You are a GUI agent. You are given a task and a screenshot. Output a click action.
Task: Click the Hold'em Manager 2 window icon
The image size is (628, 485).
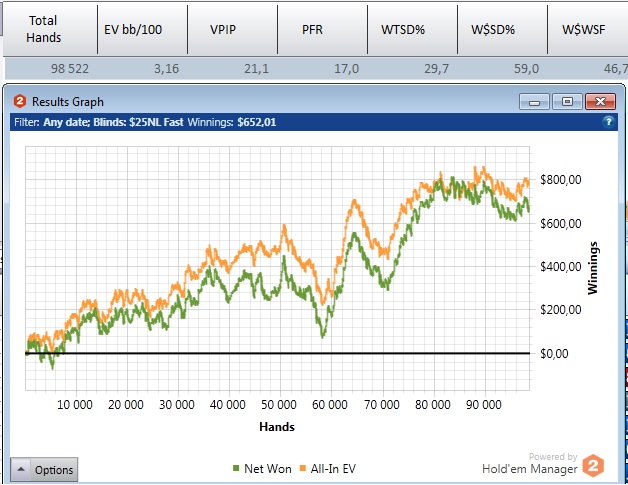(20, 101)
